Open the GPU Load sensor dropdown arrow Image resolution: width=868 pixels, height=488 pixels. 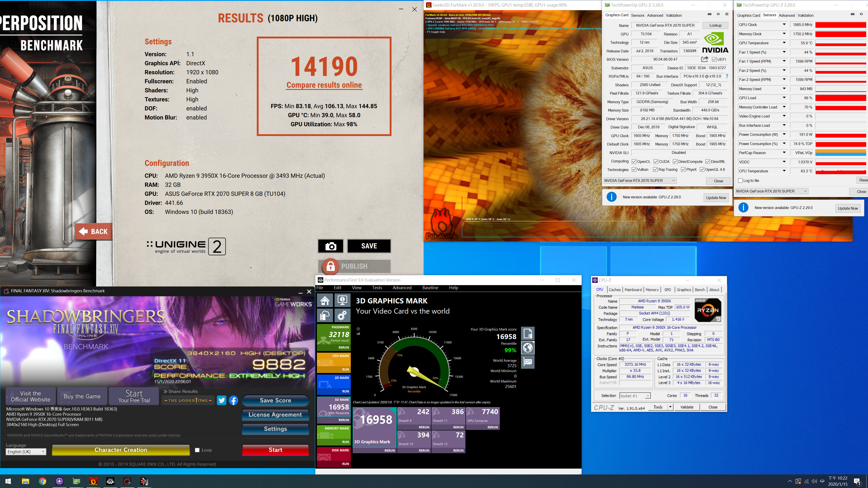coord(784,98)
